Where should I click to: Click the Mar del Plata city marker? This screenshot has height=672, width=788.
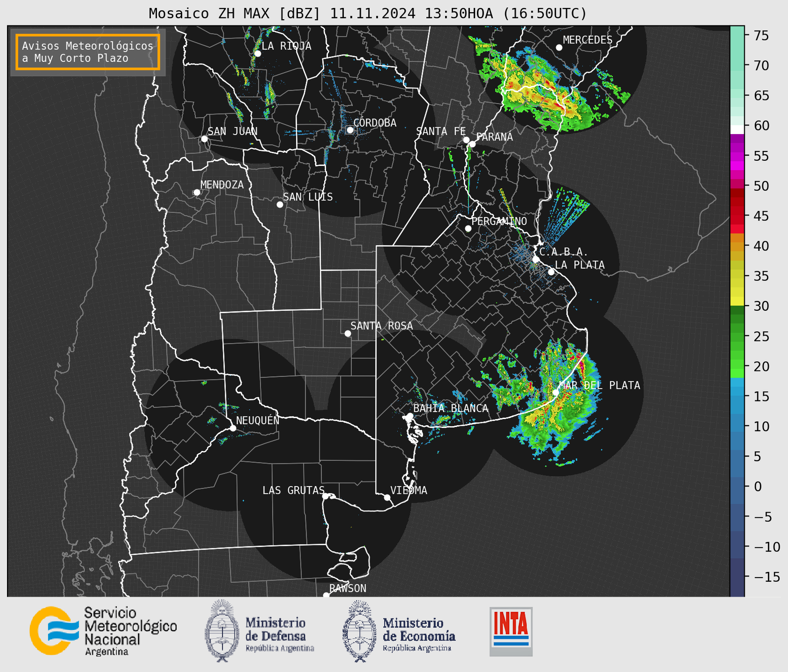click(555, 393)
